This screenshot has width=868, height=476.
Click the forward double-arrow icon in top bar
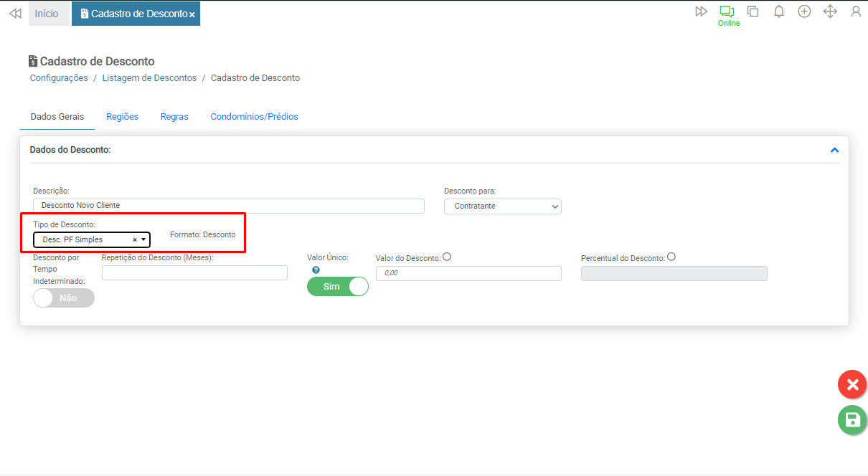[701, 11]
